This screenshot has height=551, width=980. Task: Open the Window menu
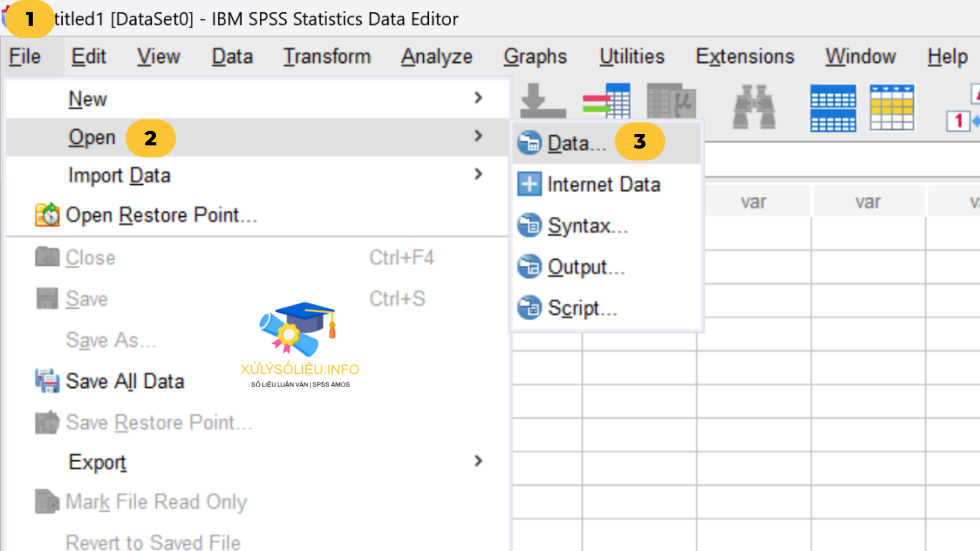pyautogui.click(x=861, y=56)
